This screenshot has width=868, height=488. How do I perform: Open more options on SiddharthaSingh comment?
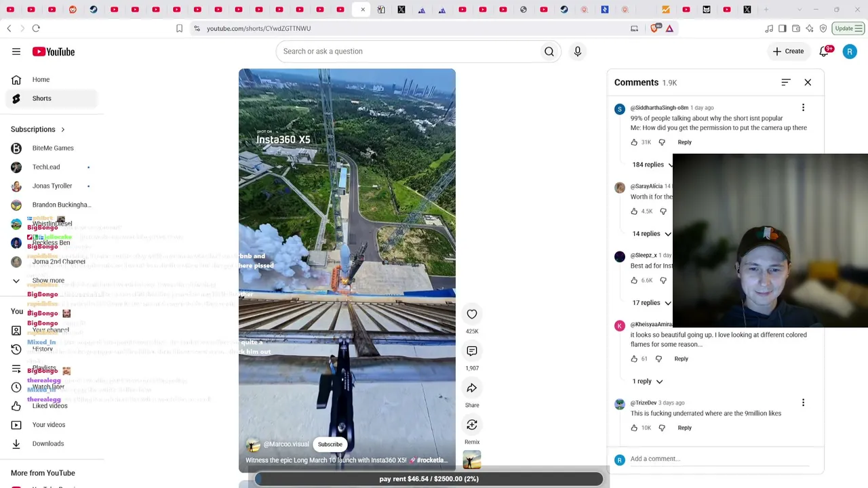(803, 108)
